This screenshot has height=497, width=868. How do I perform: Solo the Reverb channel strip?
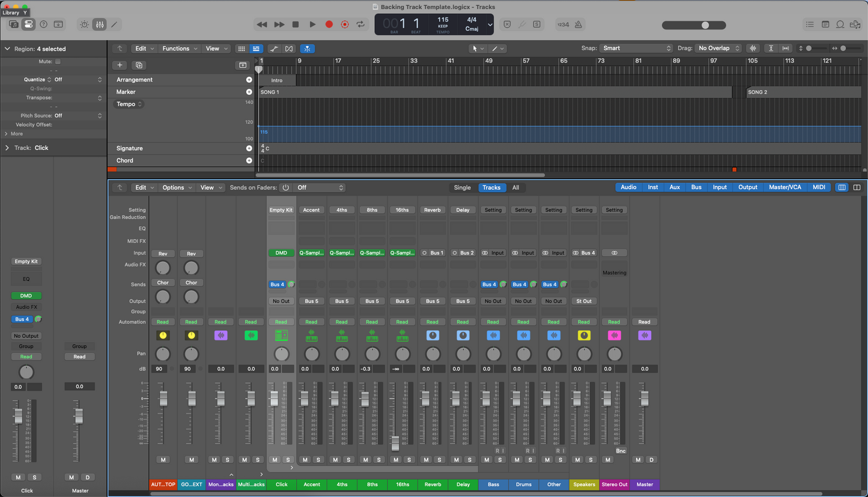point(439,459)
